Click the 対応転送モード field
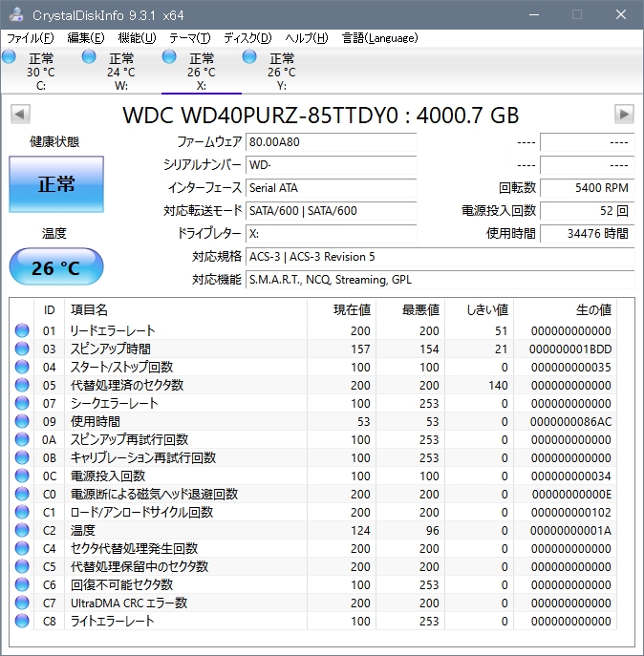644x656 pixels. [331, 211]
